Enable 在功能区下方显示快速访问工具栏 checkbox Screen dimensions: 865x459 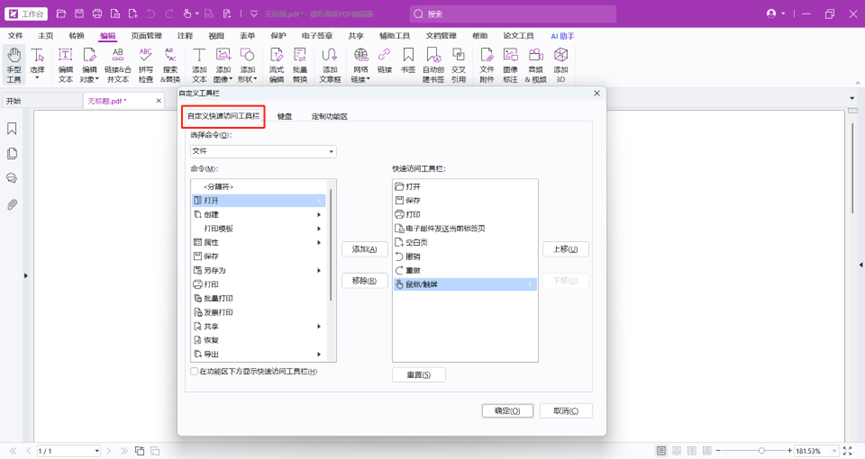point(195,371)
